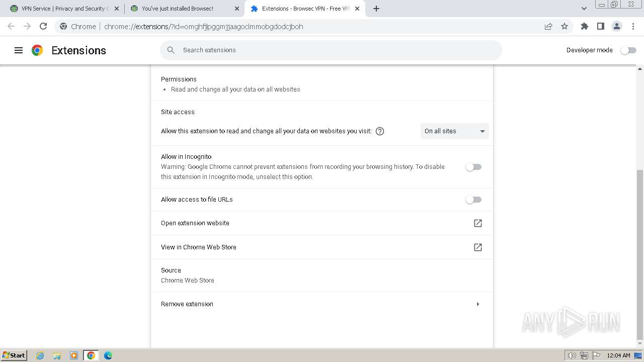Go back with the browser back arrow
This screenshot has height=362, width=644.
[11, 26]
